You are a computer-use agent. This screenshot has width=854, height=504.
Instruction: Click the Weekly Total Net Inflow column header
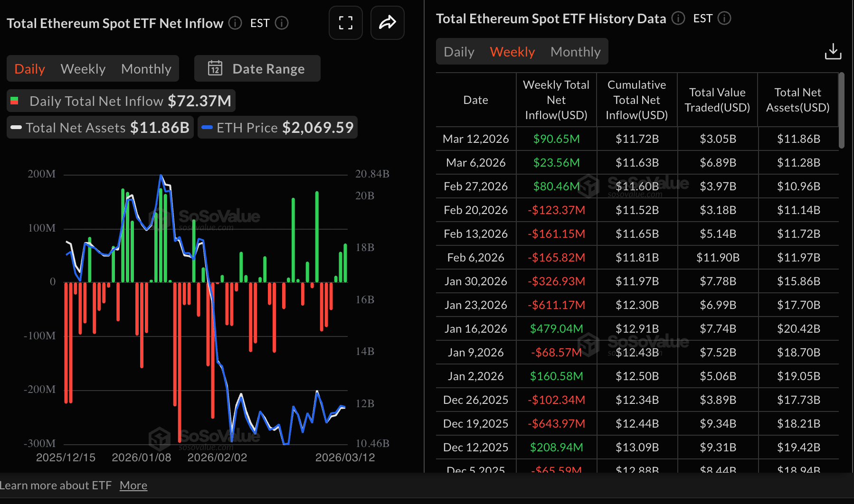point(556,100)
